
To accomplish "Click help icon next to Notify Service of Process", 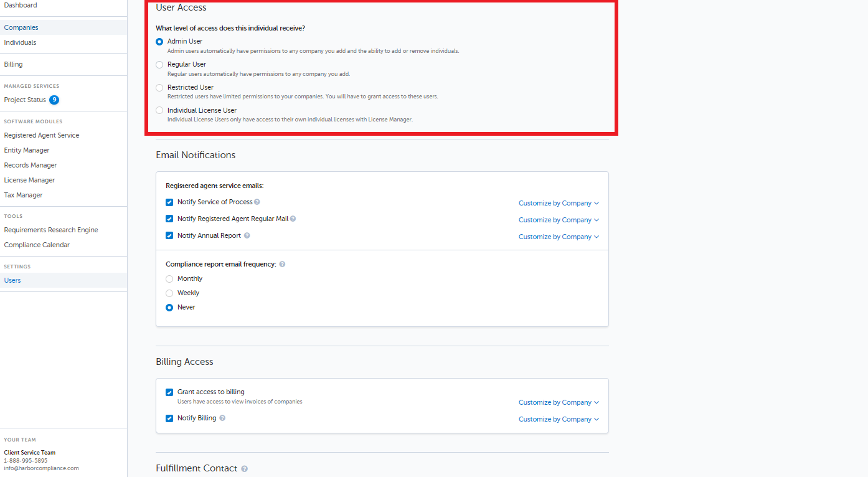I will point(257,202).
